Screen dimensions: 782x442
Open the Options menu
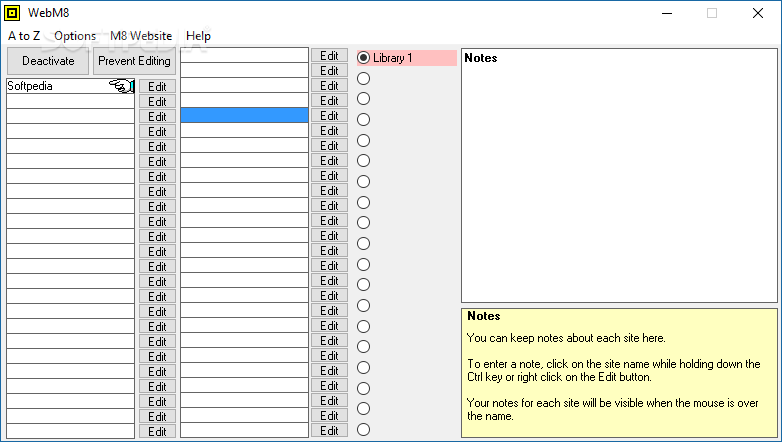75,36
